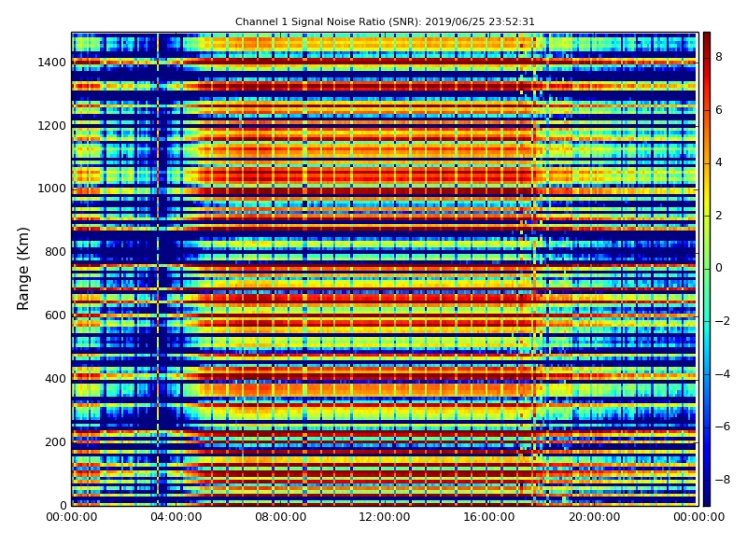Click the 08:00:00 time axis label
This screenshot has width=747, height=560.
click(x=281, y=517)
